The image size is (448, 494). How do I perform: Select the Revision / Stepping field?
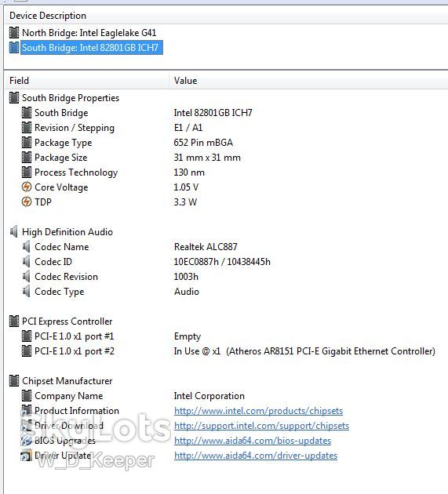tap(75, 128)
